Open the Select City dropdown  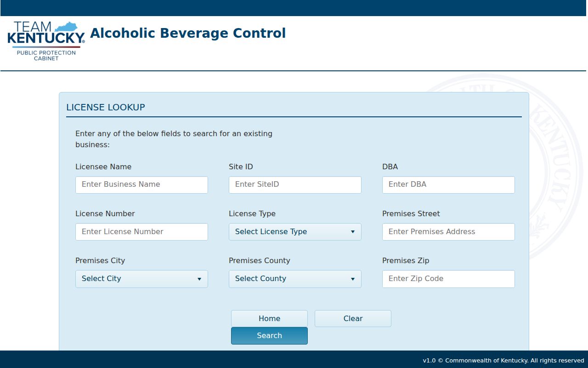[x=141, y=279]
